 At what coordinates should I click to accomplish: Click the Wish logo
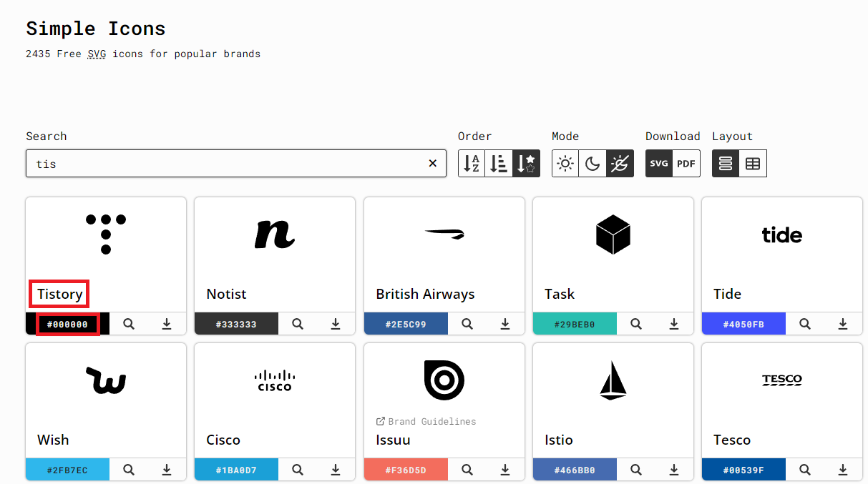[106, 380]
